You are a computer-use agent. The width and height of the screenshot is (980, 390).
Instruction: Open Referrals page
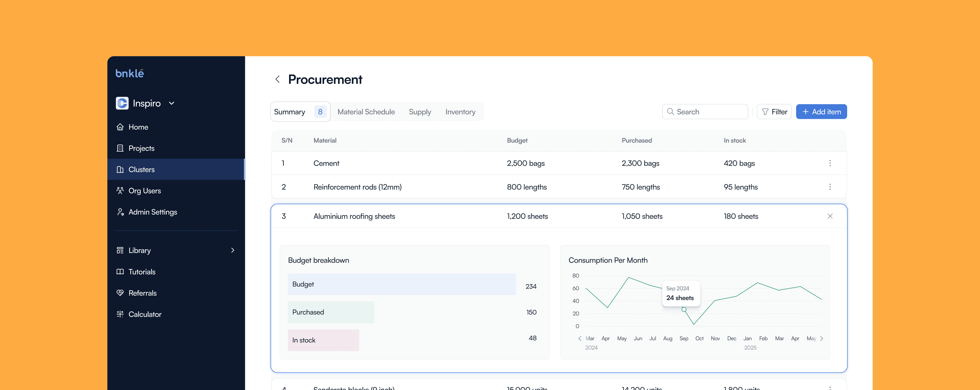(176, 293)
